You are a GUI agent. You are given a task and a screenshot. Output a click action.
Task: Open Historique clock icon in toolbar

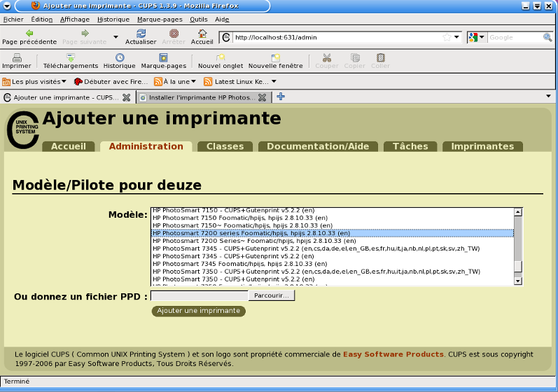[120, 57]
